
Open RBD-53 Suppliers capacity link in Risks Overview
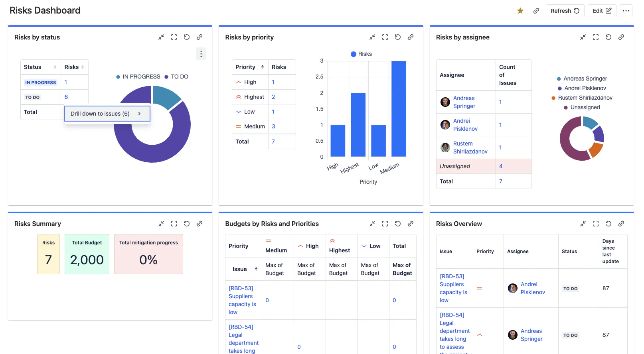pos(453,288)
